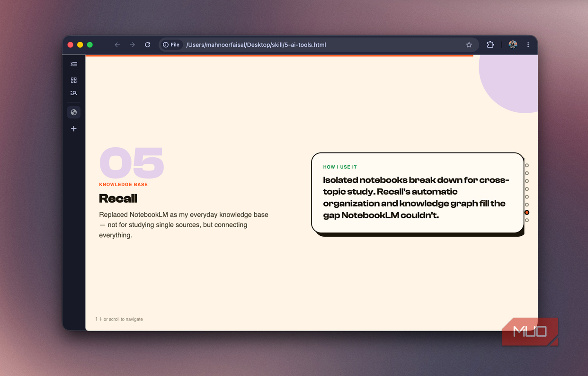Screen dimensions: 588x376
Task: Click the "Isolated notebooks break down" card text
Action: click(x=416, y=197)
